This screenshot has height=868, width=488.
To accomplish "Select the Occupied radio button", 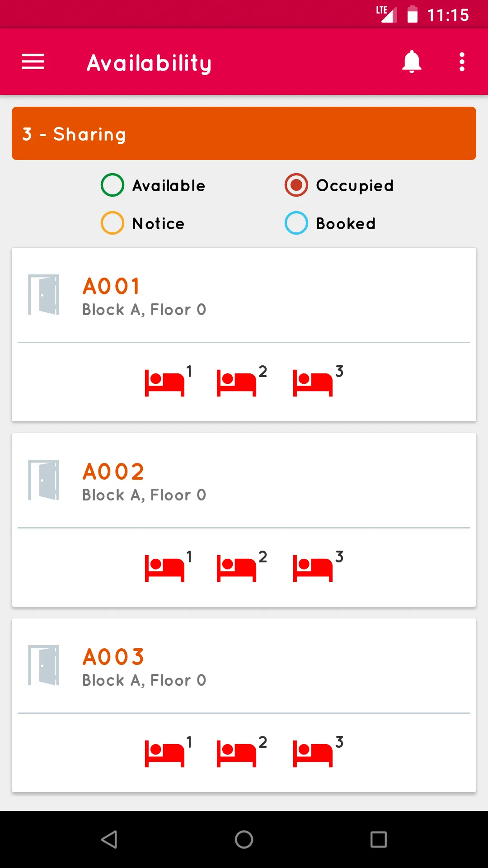I will coord(296,185).
